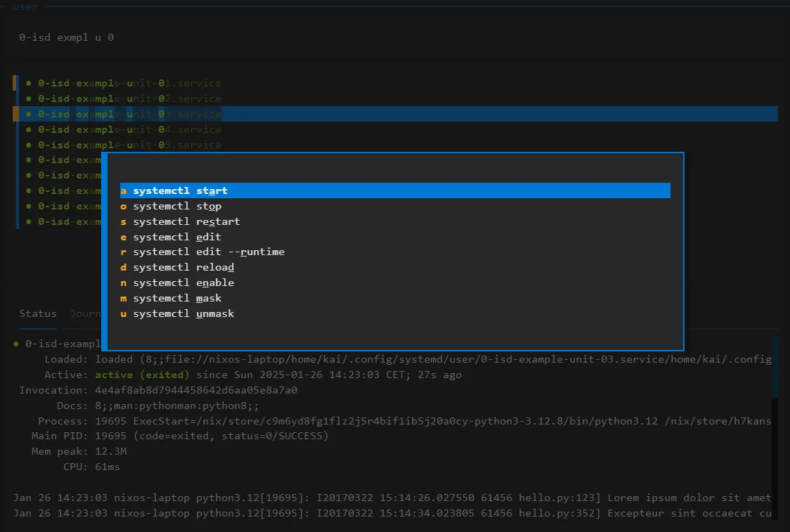The width and height of the screenshot is (790, 532).
Task: Choose the systemctl enable command
Action: tap(395, 283)
